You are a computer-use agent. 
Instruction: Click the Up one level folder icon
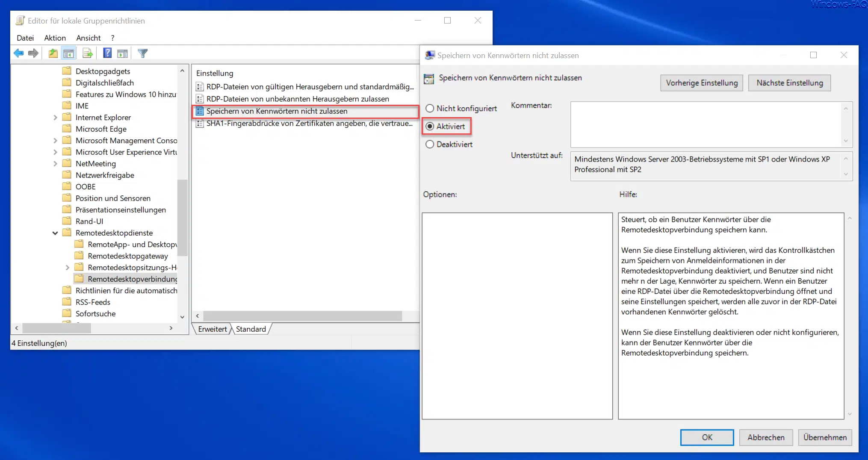pos(53,53)
